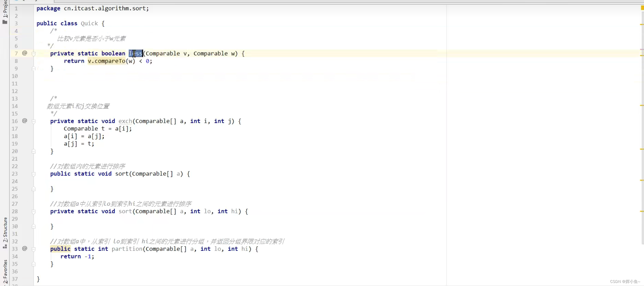Image resolution: width=644 pixels, height=286 pixels.
Task: Click the fold end marker on line 30
Action: click(x=34, y=227)
